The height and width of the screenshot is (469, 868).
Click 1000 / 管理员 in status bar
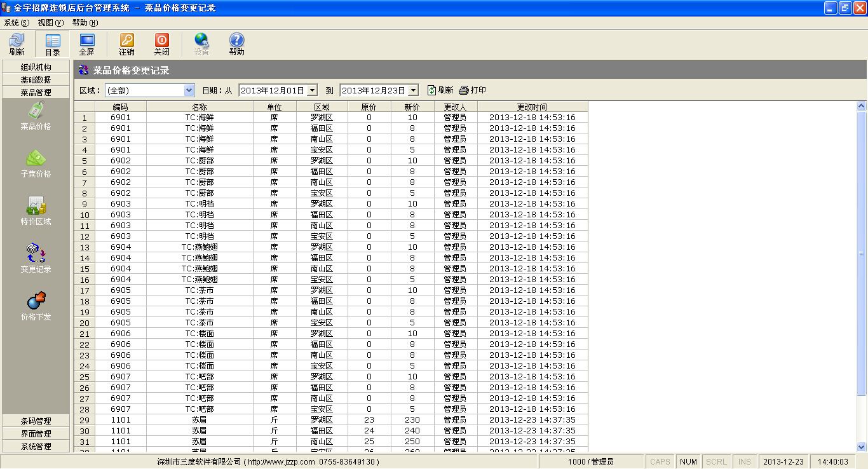pyautogui.click(x=590, y=462)
